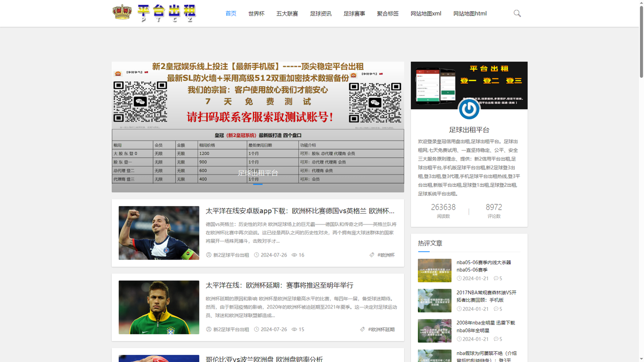Click thumbnail of nba05-06赛季 sidebar item
This screenshot has width=644, height=362.
coord(435,270)
